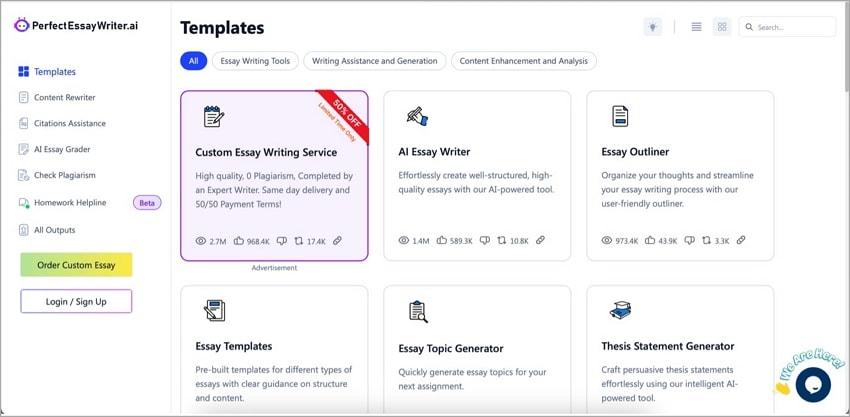Click the Essay Templates card icon
Screen dimensions: 850x417
coord(214,311)
